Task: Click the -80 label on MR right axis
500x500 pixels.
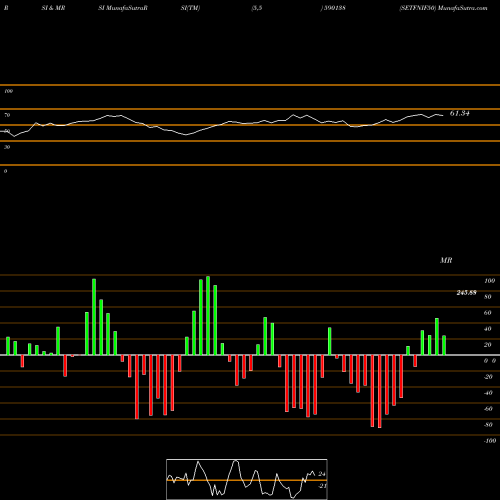Action: pyautogui.click(x=488, y=425)
